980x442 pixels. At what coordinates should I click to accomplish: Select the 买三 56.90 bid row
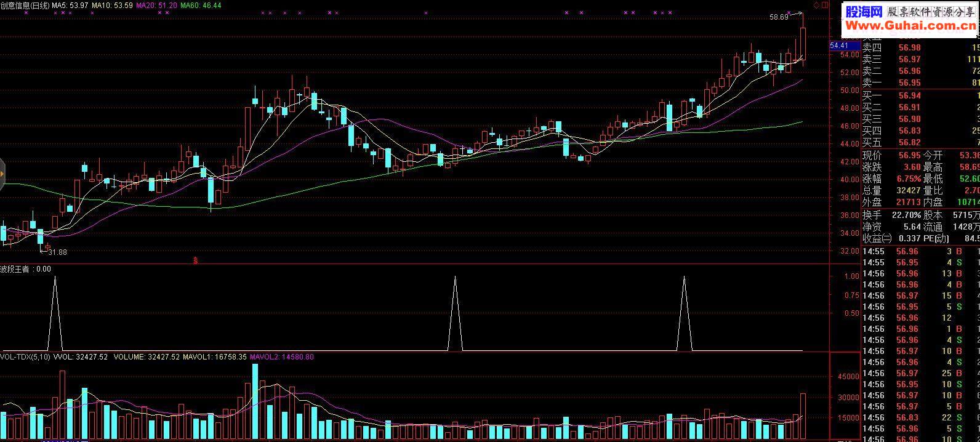pyautogui.click(x=920, y=119)
